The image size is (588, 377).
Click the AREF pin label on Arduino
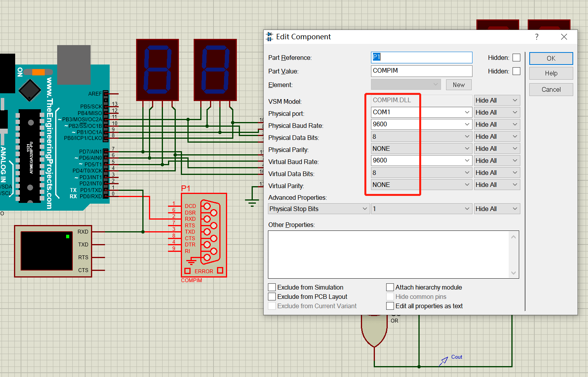coord(95,94)
